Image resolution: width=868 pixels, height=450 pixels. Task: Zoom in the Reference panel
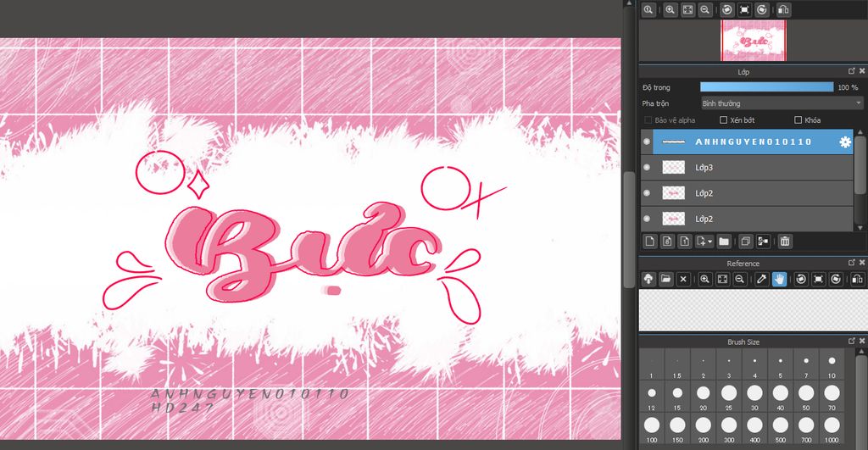pyautogui.click(x=704, y=279)
